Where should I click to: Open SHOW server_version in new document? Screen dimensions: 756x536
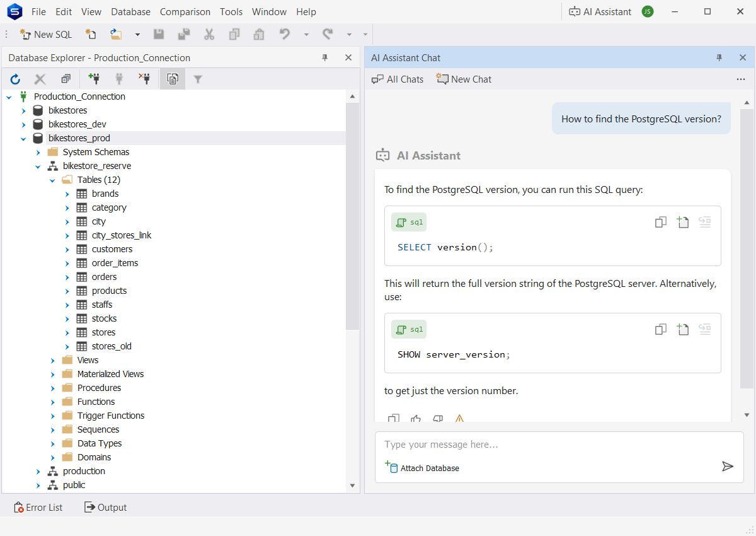click(x=683, y=329)
